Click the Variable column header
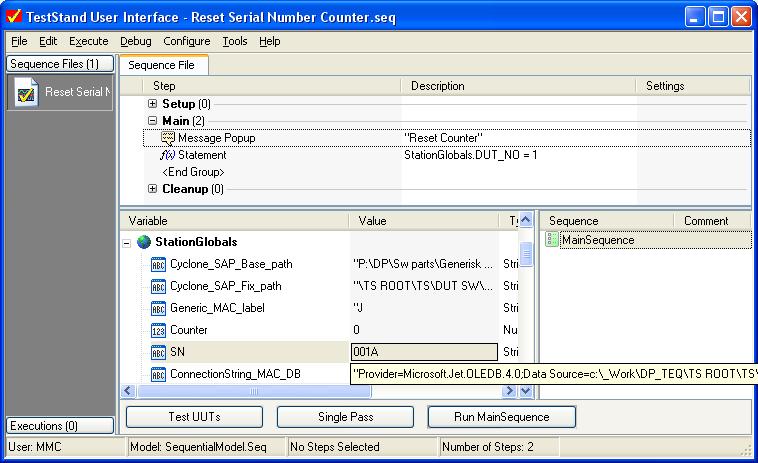 (234, 221)
